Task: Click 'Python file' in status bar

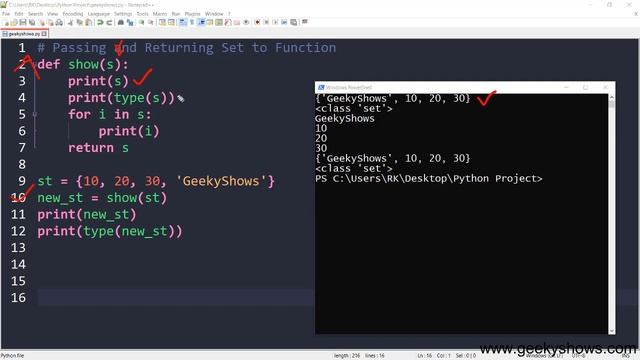Action: tap(12, 356)
